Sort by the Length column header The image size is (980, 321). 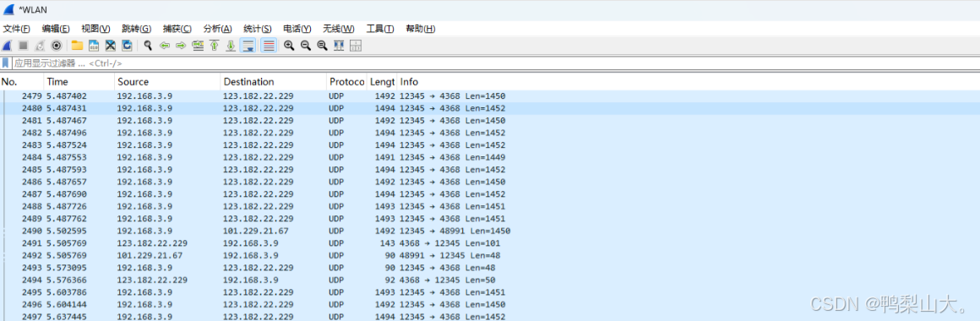(x=383, y=82)
